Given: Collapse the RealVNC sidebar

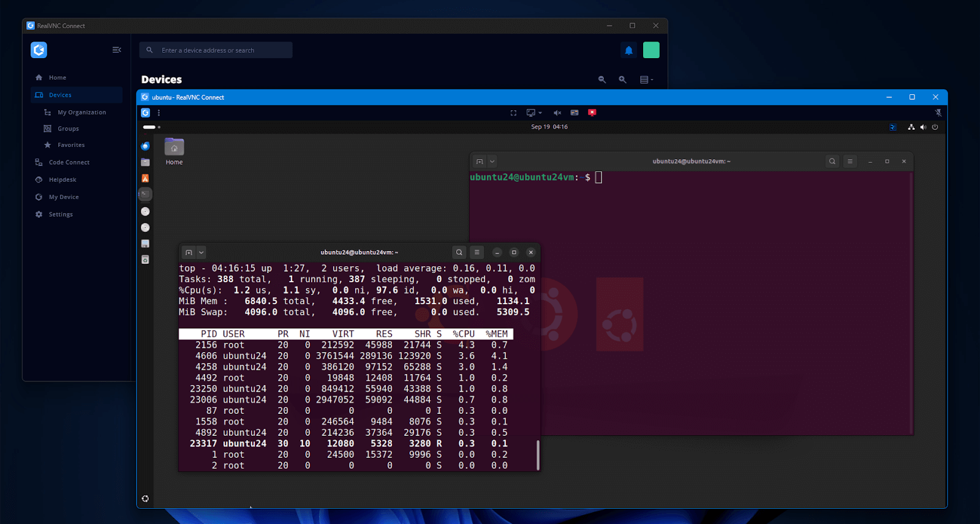Looking at the screenshot, I should 116,50.
